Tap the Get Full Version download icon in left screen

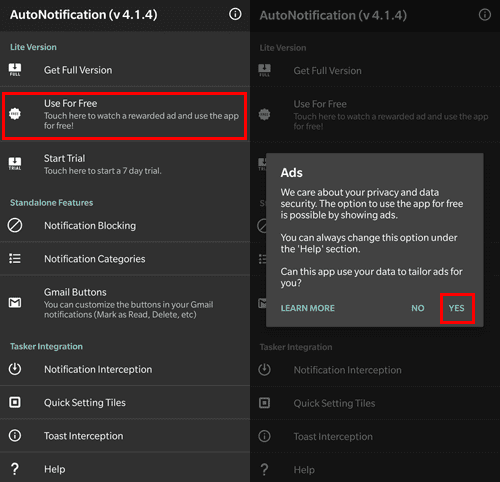pos(15,70)
